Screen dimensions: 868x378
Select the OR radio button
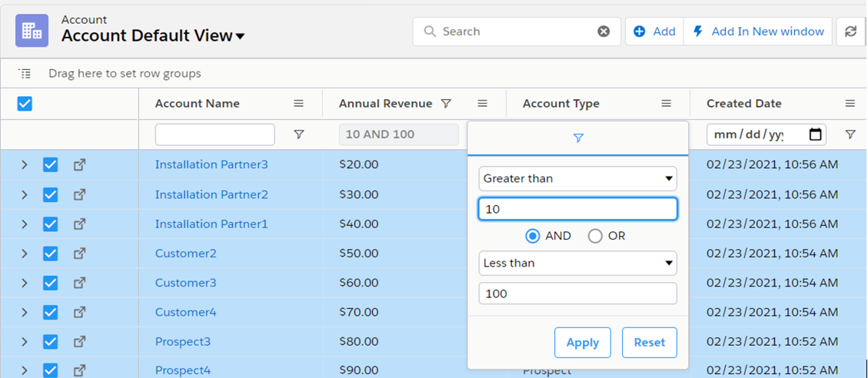pos(594,236)
